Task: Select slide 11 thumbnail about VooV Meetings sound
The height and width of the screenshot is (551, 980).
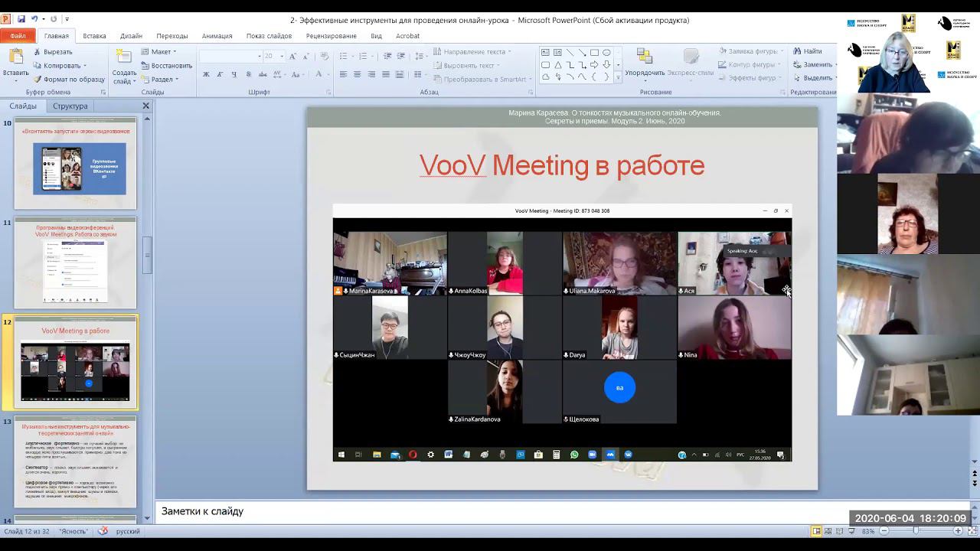Action: (x=75, y=262)
